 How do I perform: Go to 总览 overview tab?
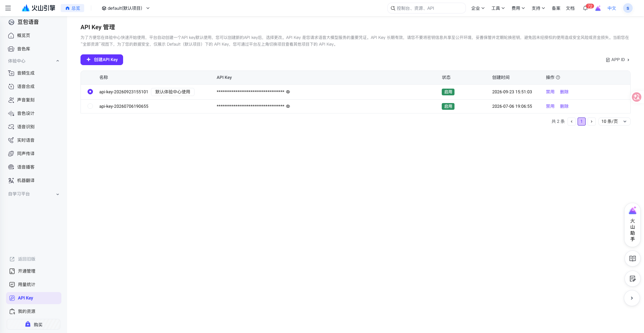click(x=72, y=8)
